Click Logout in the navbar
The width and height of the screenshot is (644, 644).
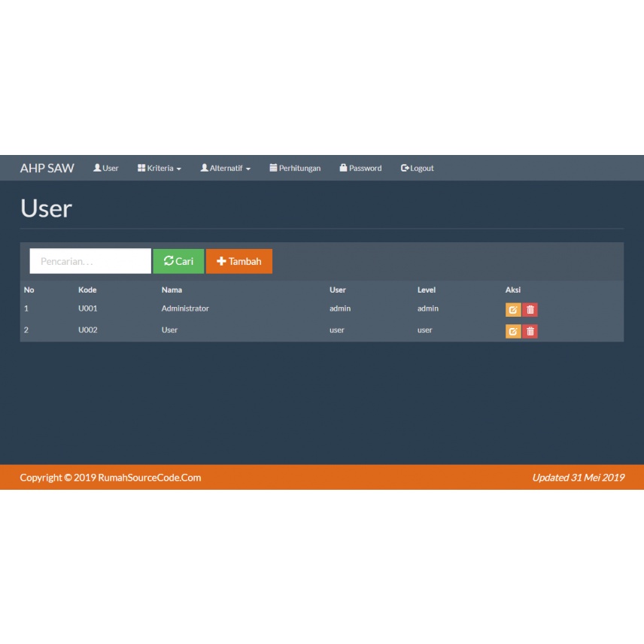[418, 168]
